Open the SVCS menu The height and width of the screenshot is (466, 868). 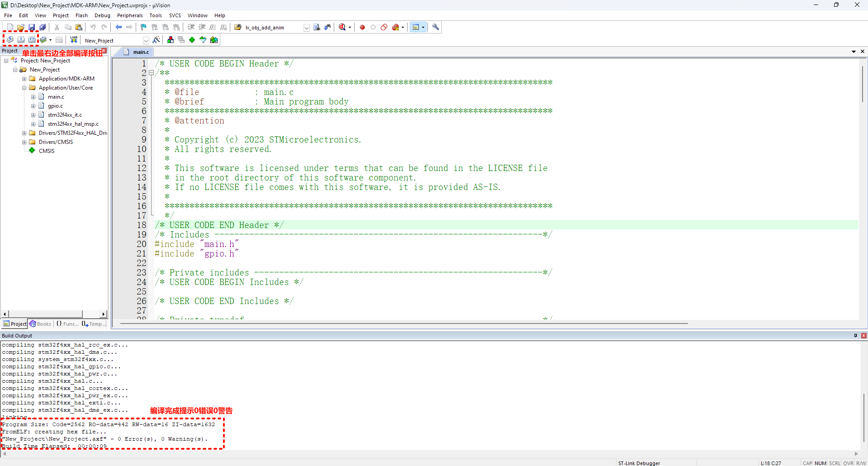point(175,15)
